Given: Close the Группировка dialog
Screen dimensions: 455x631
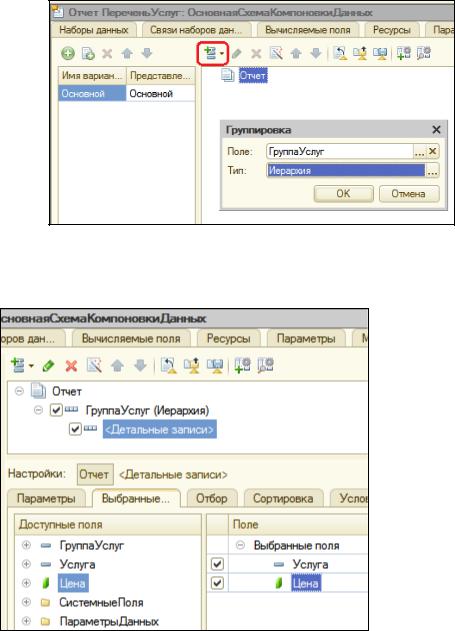Looking at the screenshot, I should (x=436, y=130).
